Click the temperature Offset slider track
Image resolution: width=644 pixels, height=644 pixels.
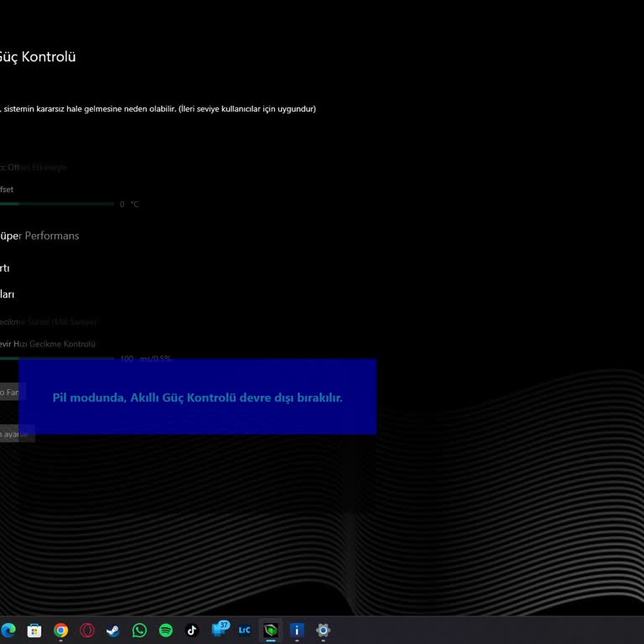[x=56, y=204]
